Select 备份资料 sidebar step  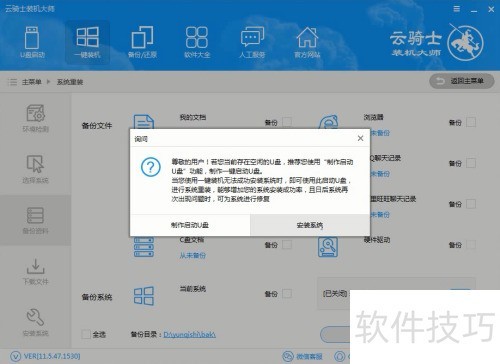click(35, 220)
